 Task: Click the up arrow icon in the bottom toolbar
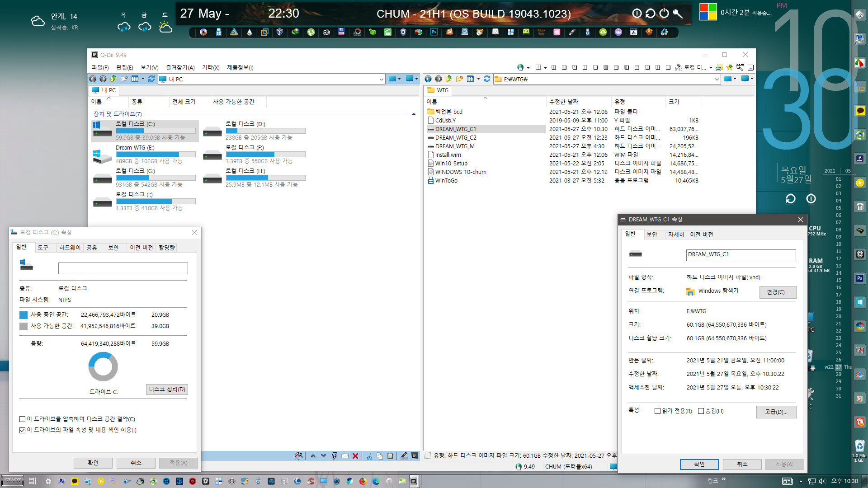313,456
